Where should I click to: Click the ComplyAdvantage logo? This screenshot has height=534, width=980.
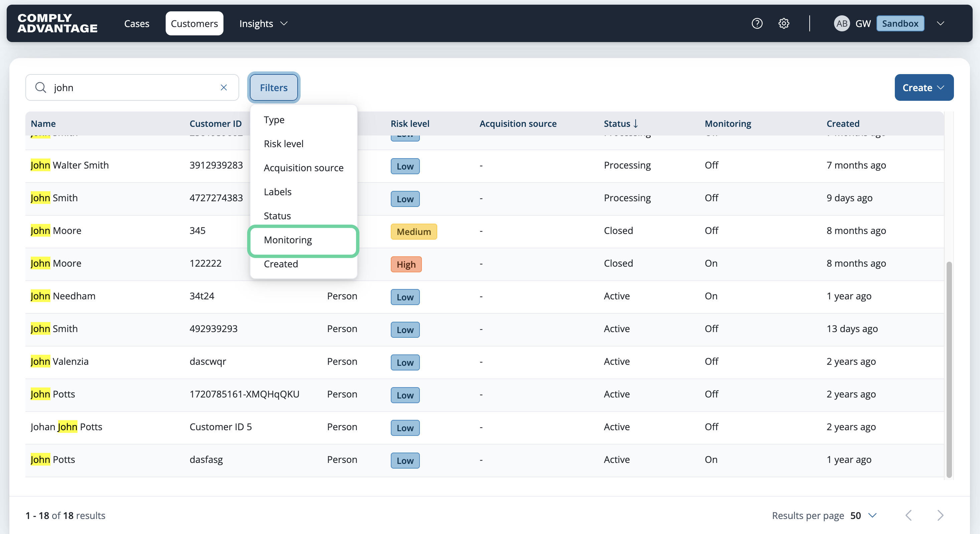click(x=57, y=23)
